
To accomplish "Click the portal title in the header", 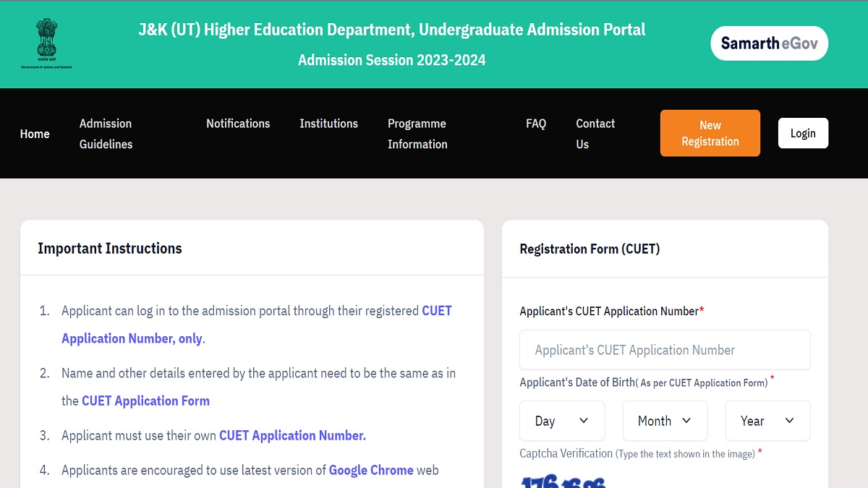I will (x=392, y=30).
